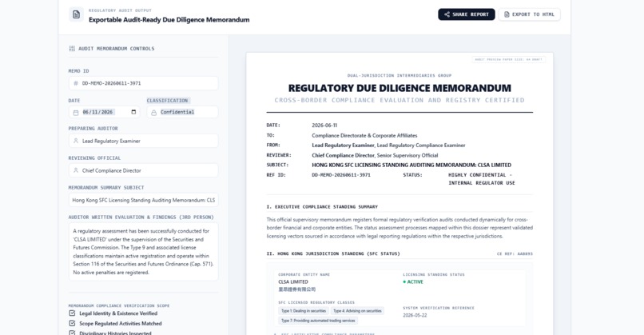The image size is (644, 335).
Task: Click the CE REF: AAB893 label
Action: (515, 254)
